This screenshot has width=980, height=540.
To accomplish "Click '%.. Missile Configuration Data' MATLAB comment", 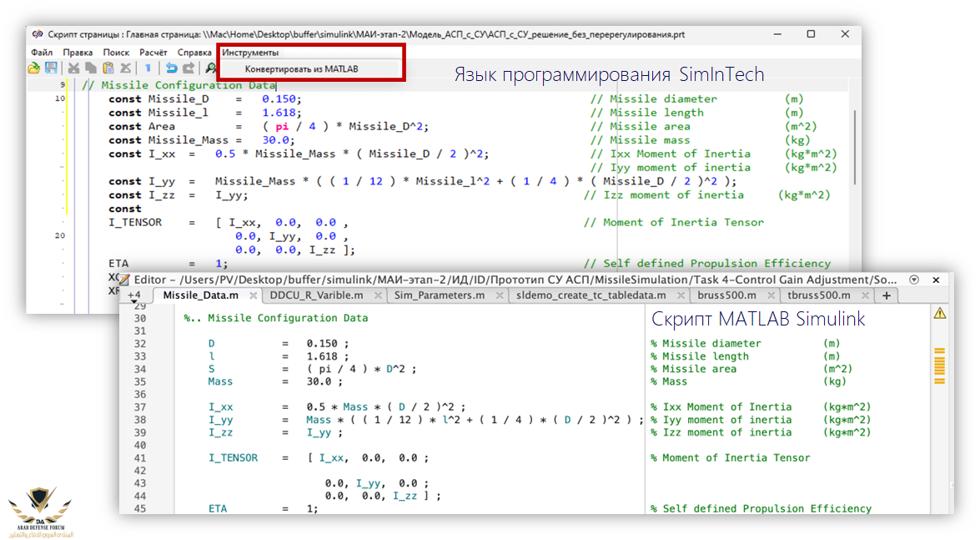I will (275, 318).
